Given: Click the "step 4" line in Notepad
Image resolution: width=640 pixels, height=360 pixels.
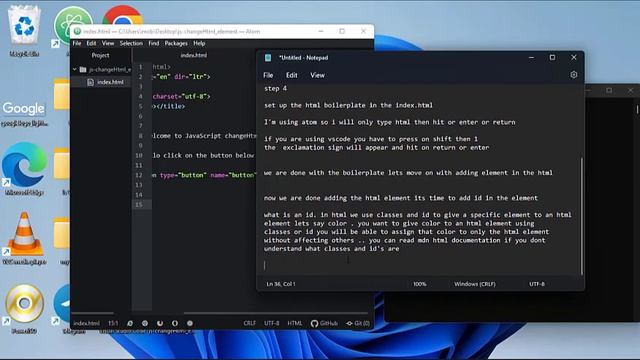Looking at the screenshot, I should 276,88.
